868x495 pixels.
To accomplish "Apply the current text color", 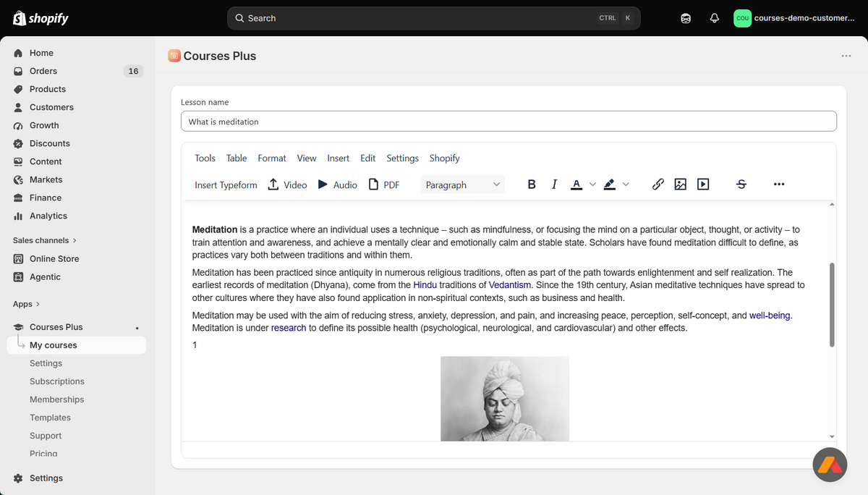I will pyautogui.click(x=576, y=185).
